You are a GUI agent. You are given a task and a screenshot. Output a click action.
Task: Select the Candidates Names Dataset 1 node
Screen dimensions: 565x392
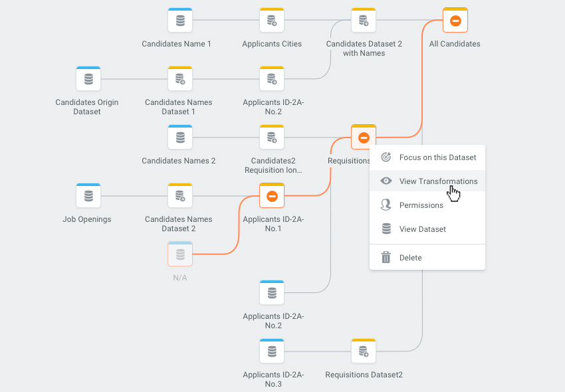tap(179, 79)
